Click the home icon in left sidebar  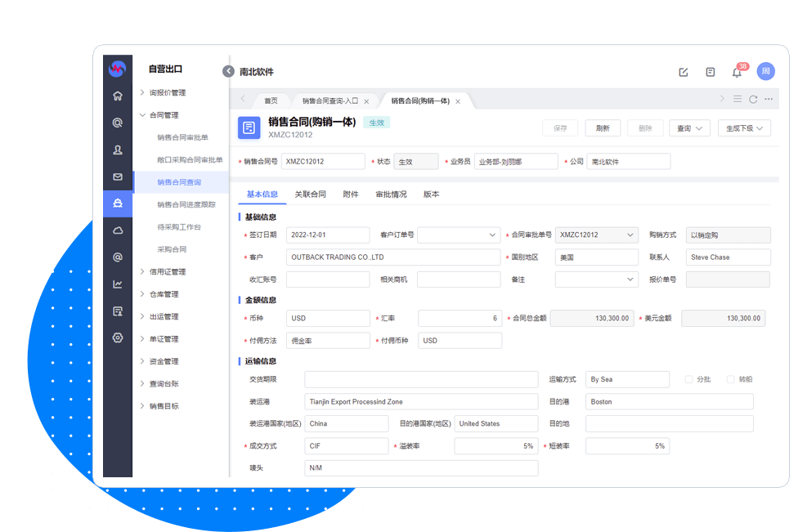pyautogui.click(x=118, y=96)
